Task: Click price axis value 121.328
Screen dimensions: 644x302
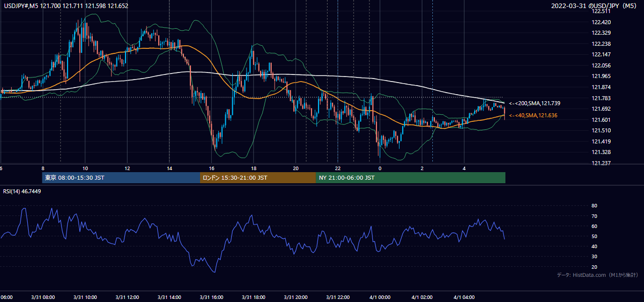Action: [602, 152]
